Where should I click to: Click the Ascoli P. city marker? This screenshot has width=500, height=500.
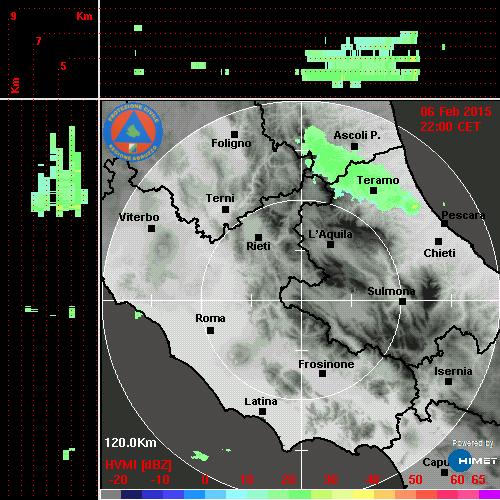click(354, 146)
